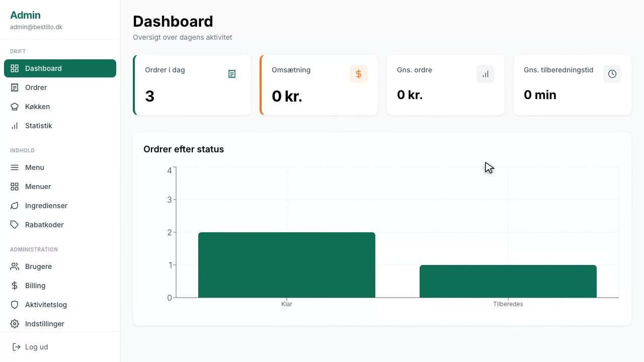Click the Admin title in sidebar

coord(25,15)
